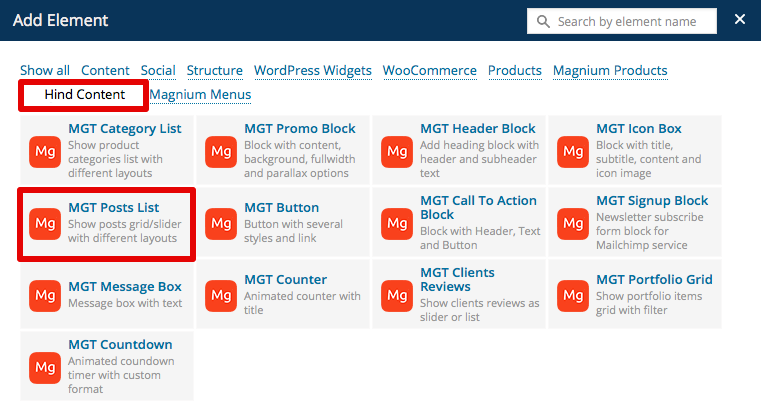Viewport: 761px width, 420px height.
Task: Focus the Search by element name field
Action: tap(632, 21)
